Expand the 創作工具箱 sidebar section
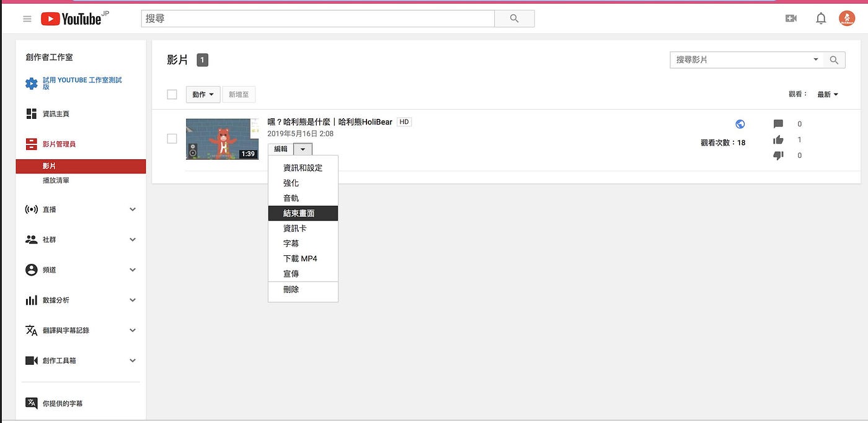The image size is (868, 423). click(x=132, y=360)
